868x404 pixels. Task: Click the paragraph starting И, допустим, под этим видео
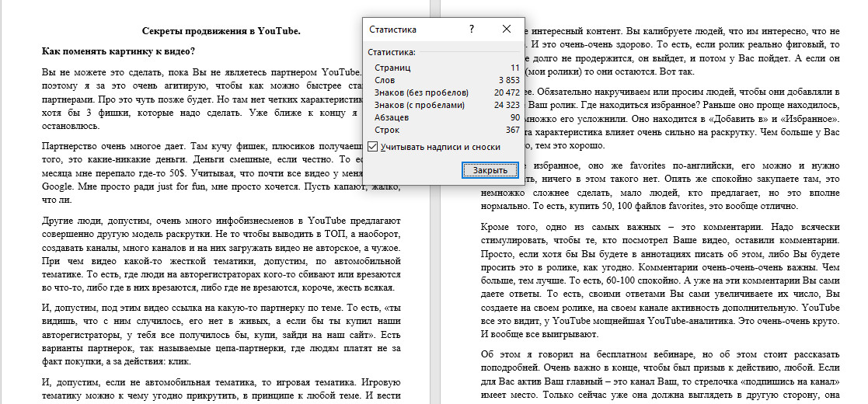point(221,336)
